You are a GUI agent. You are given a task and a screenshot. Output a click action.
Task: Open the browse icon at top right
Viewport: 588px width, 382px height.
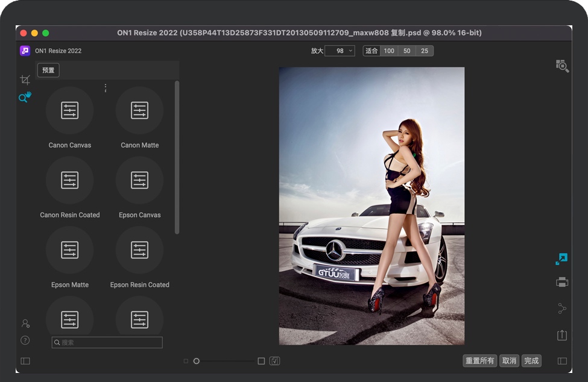[x=562, y=66]
